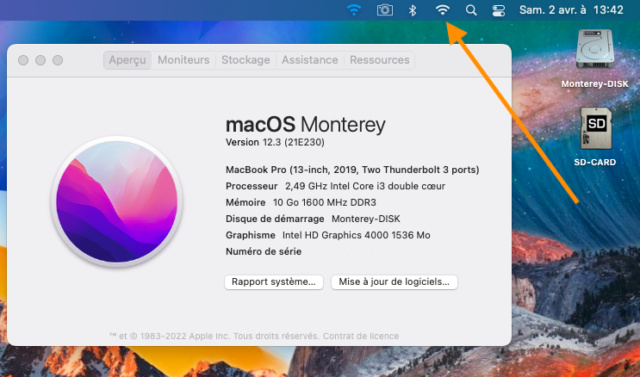Click the 2,49 GHz Intel Core i3 processor value
This screenshot has height=377, width=640.
click(x=365, y=186)
